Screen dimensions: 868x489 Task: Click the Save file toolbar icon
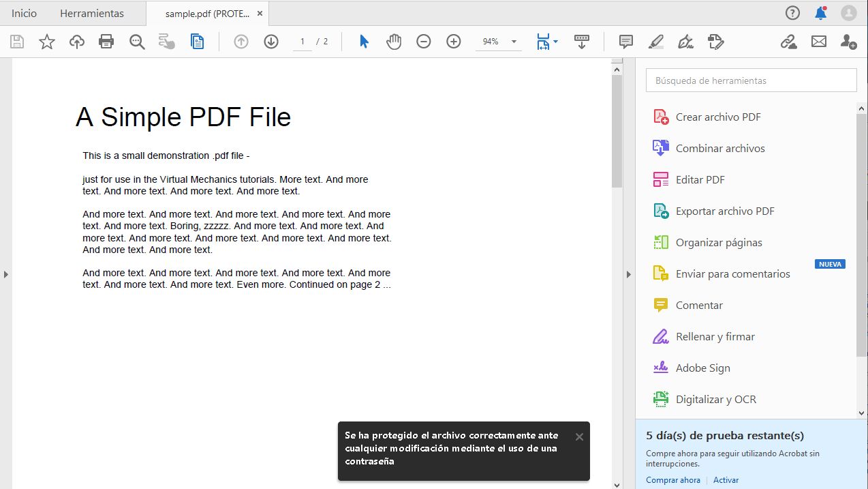coord(17,42)
